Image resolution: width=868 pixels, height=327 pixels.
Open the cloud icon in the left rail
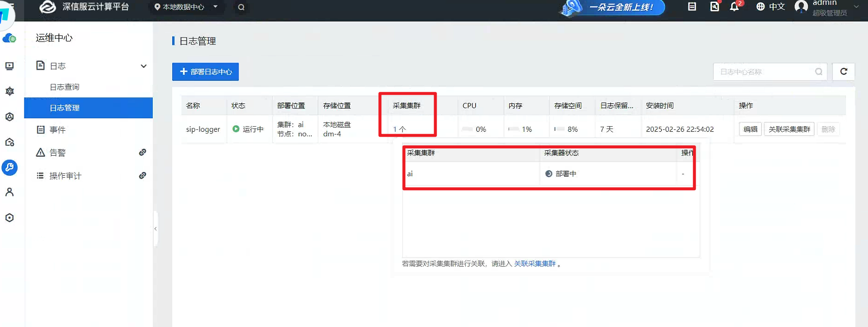tap(9, 38)
